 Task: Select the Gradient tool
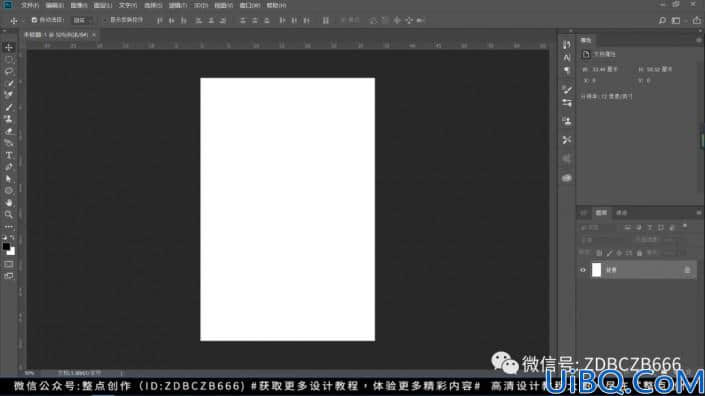[x=9, y=143]
